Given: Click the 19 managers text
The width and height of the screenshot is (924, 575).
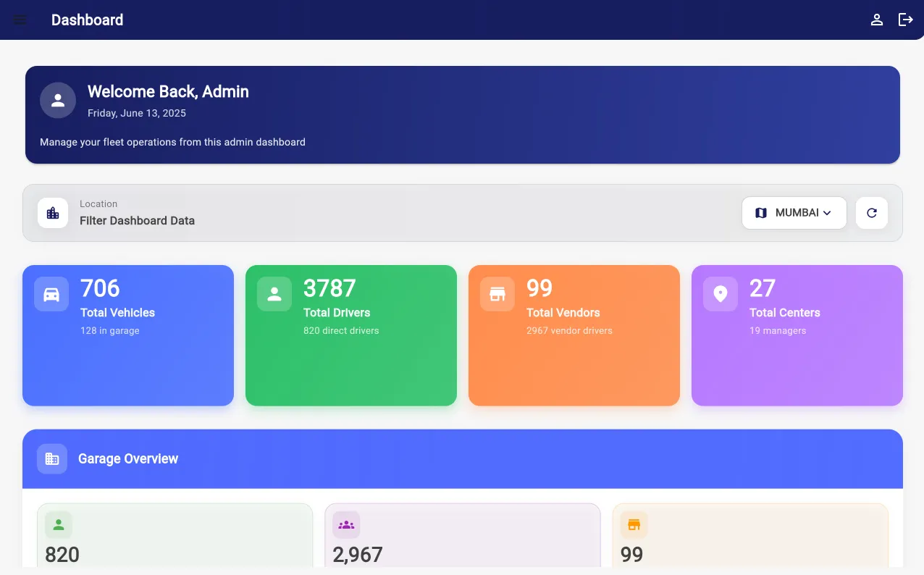Looking at the screenshot, I should [x=778, y=330].
